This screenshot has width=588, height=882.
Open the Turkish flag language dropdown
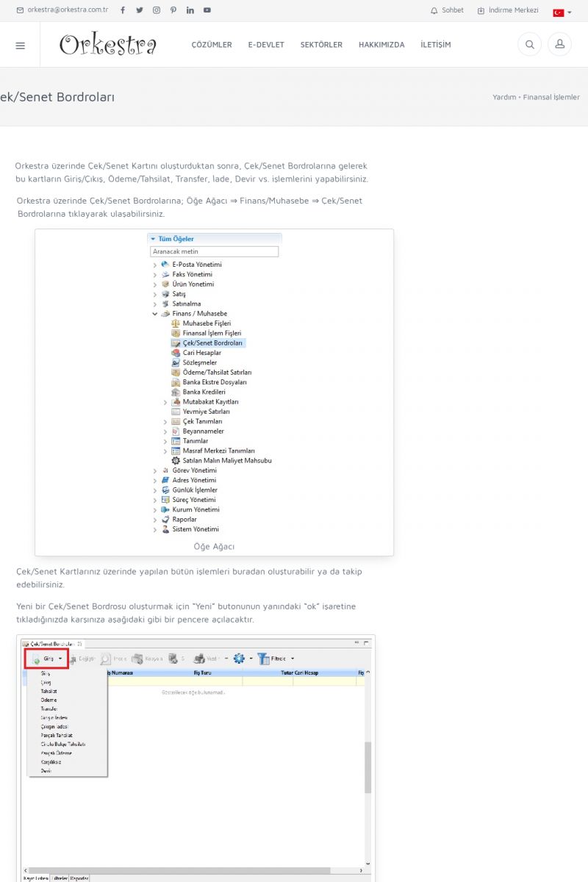tap(562, 12)
